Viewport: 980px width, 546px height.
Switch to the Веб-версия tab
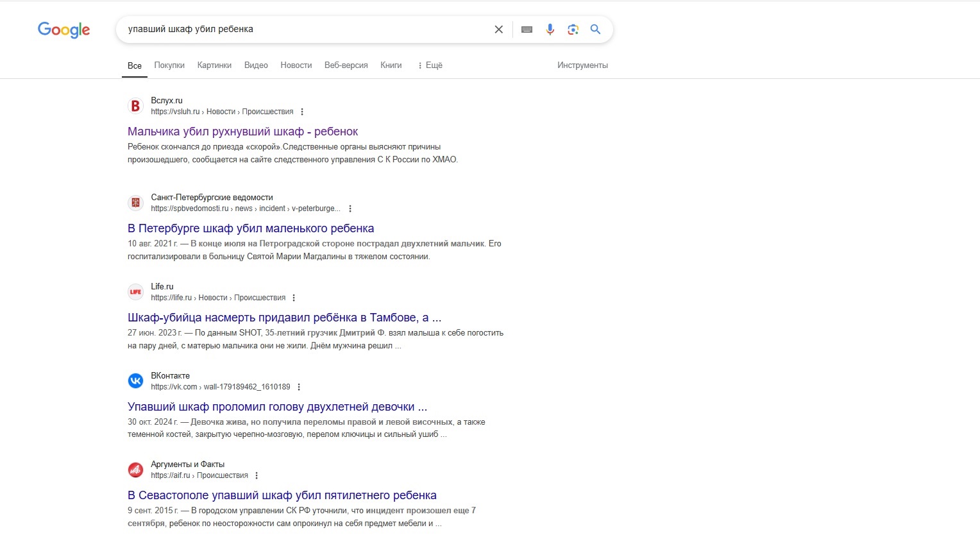pyautogui.click(x=346, y=65)
